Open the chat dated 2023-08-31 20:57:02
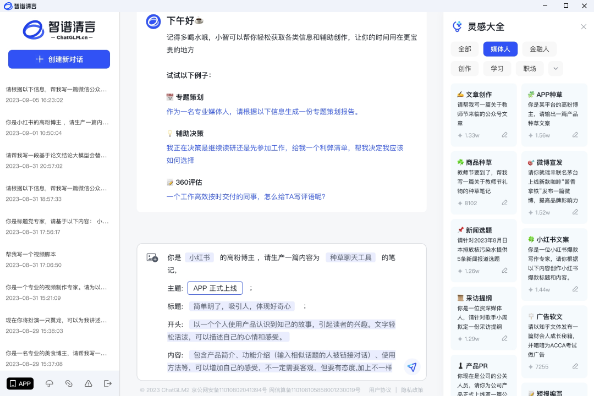 point(57,160)
